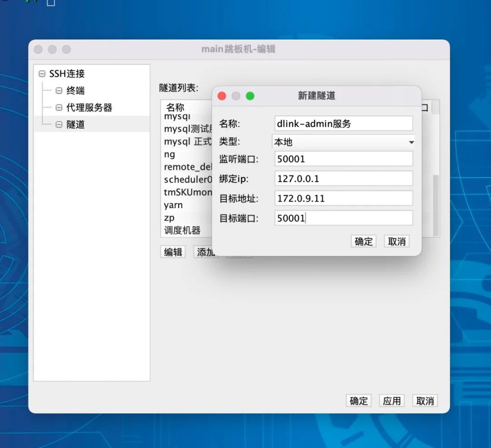Image resolution: width=491 pixels, height=448 pixels.
Task: Close the 新建隧道 dialog with red button
Action: click(222, 96)
